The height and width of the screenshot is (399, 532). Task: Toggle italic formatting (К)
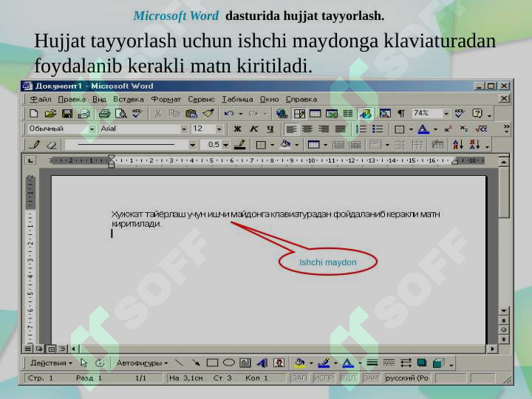[x=253, y=129]
